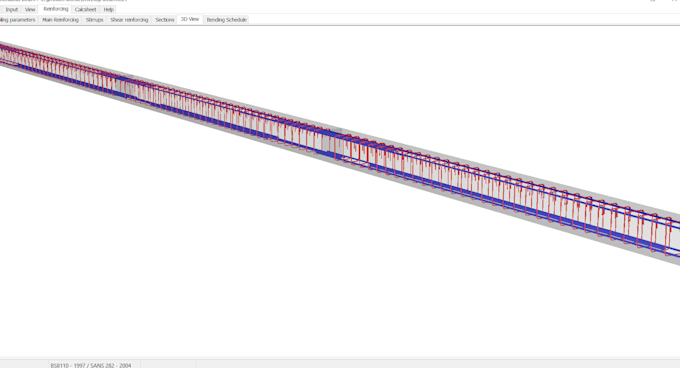Switch to Shear reinforcing sub-tab
The height and width of the screenshot is (368, 680).
point(129,20)
